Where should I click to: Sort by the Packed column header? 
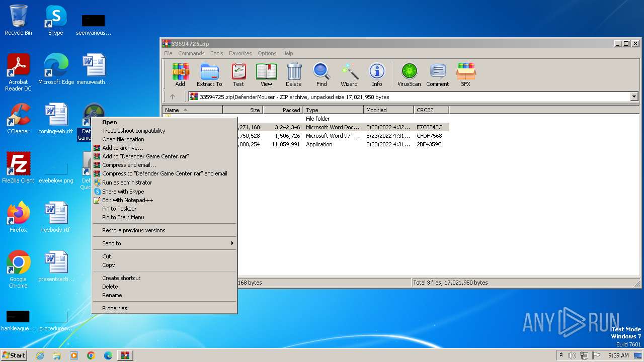click(283, 110)
